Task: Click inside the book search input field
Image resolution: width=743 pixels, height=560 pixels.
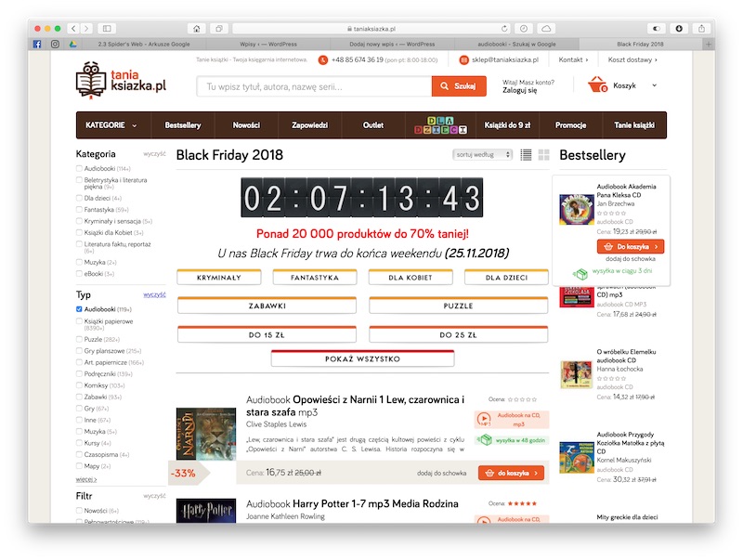Action: pyautogui.click(x=314, y=86)
